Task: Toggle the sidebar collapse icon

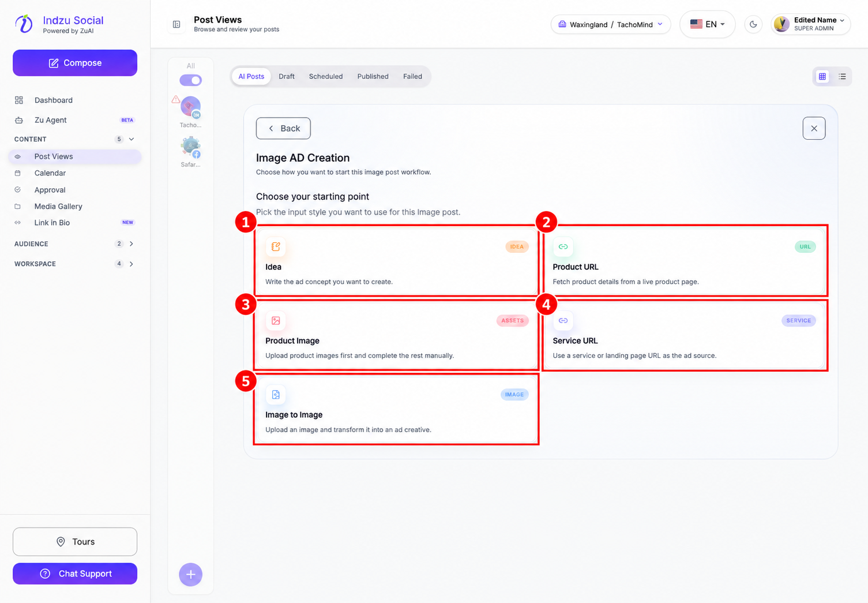Action: (176, 24)
